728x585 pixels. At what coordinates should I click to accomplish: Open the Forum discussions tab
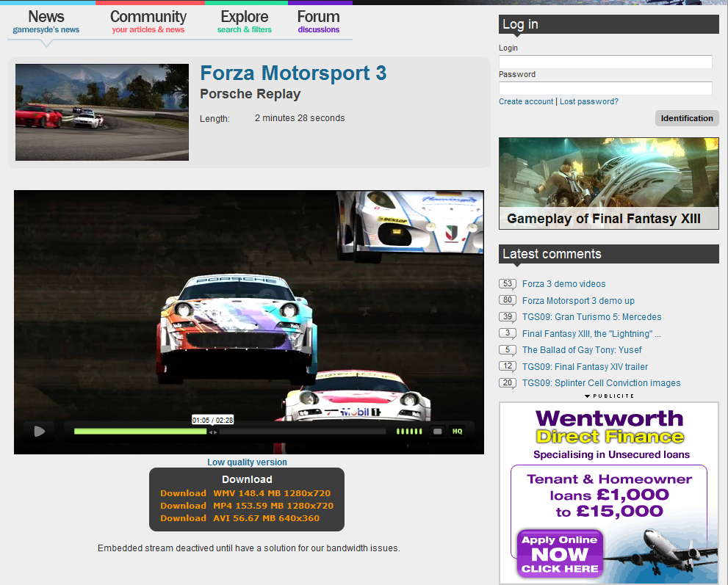pyautogui.click(x=318, y=21)
